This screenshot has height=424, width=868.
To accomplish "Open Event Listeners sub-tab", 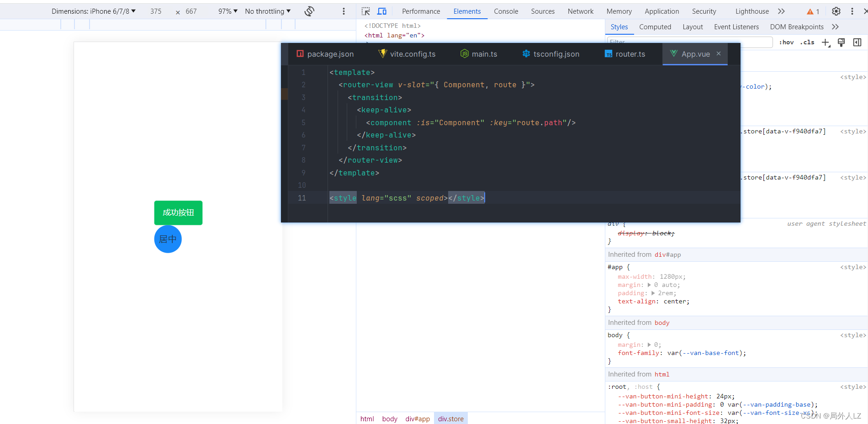I will [x=736, y=27].
